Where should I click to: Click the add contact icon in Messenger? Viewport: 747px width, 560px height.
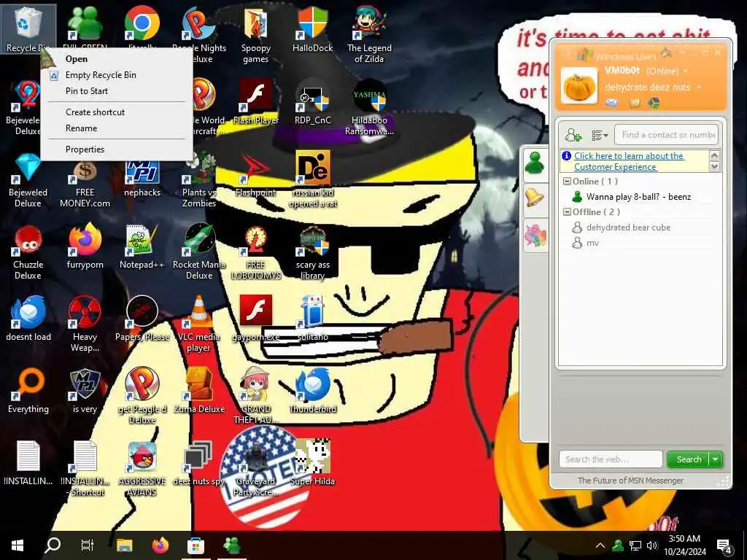[573, 135]
